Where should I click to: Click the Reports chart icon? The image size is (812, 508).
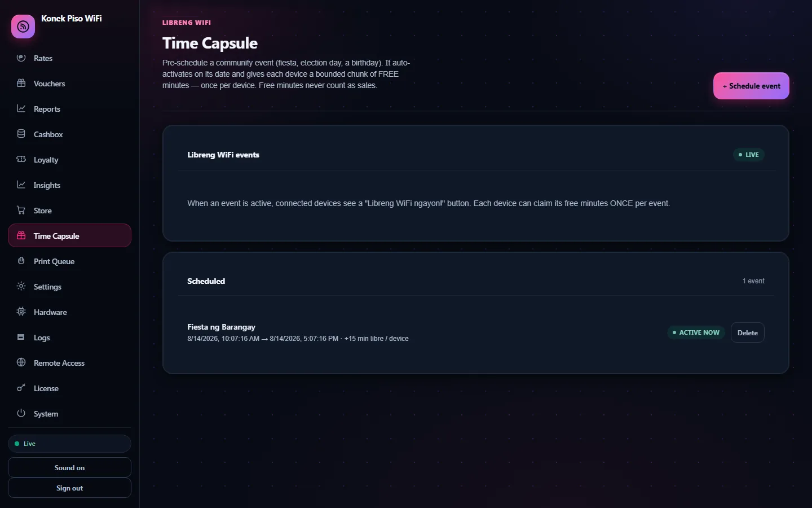[21, 108]
